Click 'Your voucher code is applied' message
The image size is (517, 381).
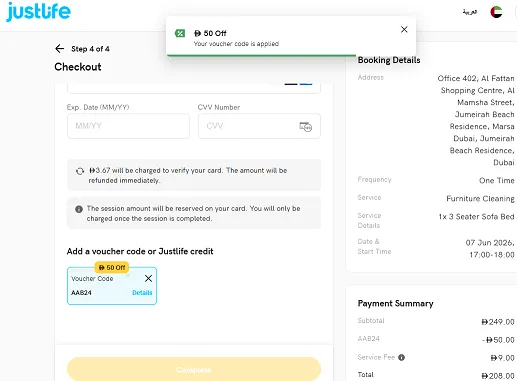pos(236,44)
